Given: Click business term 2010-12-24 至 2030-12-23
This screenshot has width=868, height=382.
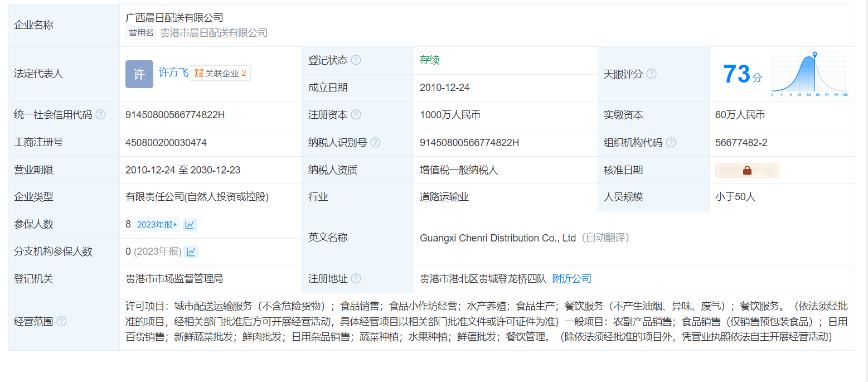Looking at the screenshot, I should tap(183, 170).
